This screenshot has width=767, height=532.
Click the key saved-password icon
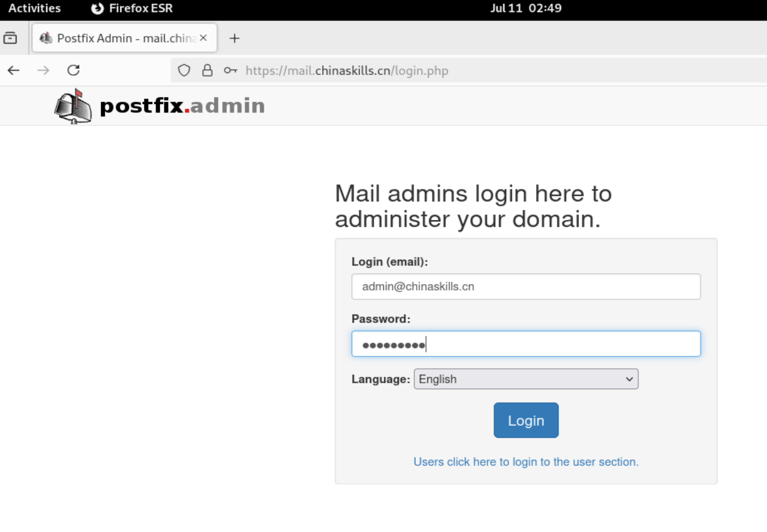click(230, 71)
